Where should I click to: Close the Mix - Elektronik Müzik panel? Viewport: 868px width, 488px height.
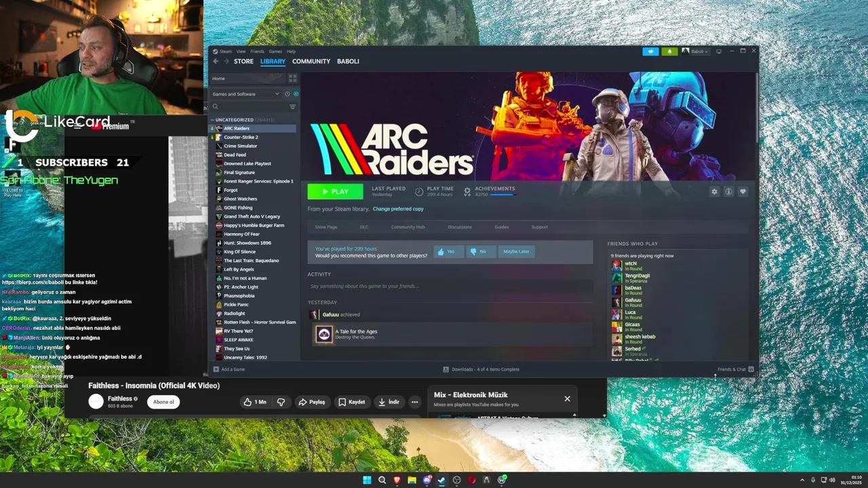click(x=568, y=399)
